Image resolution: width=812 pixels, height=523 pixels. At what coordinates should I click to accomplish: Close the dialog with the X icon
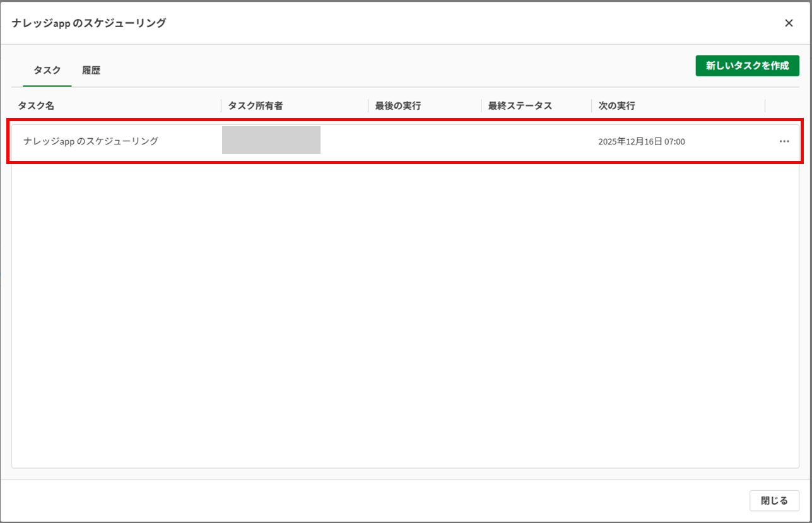(x=789, y=23)
